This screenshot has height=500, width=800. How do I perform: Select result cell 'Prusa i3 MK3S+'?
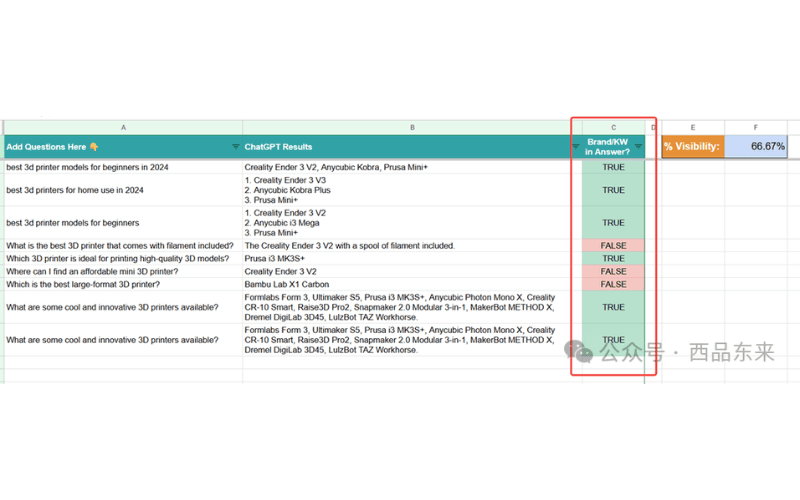click(x=412, y=259)
